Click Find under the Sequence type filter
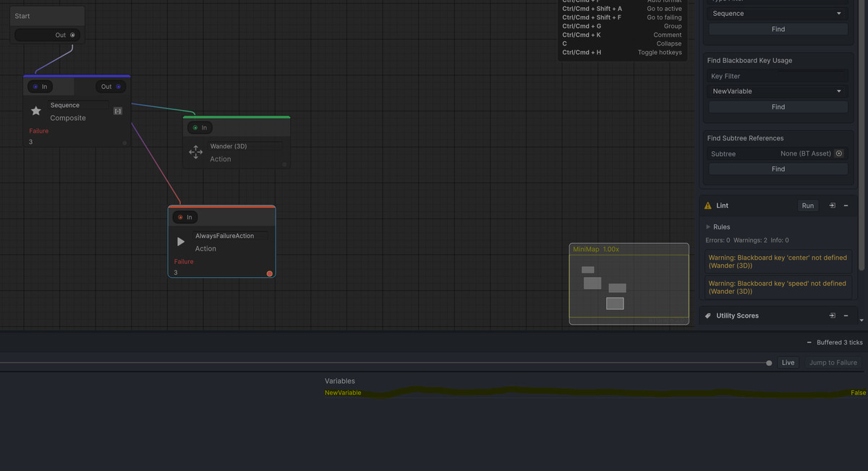The width and height of the screenshot is (868, 471). click(x=778, y=29)
